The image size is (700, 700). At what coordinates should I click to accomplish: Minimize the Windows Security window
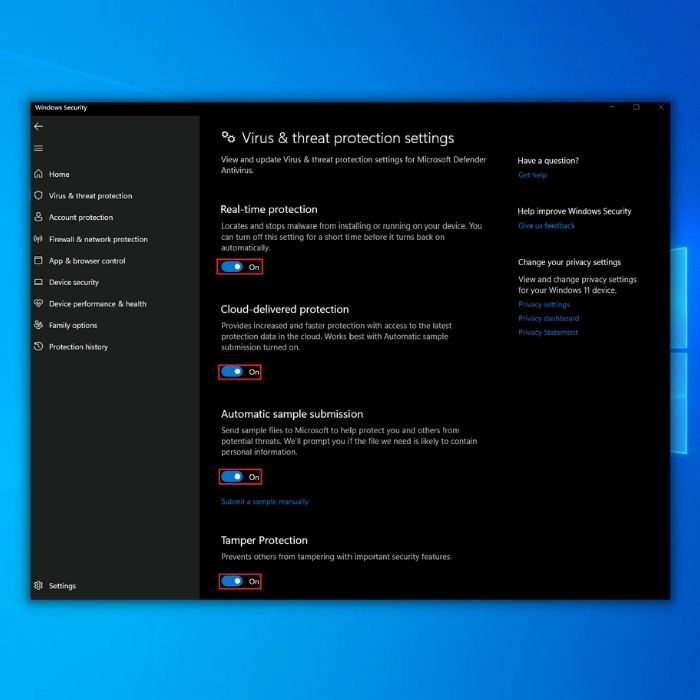612,107
